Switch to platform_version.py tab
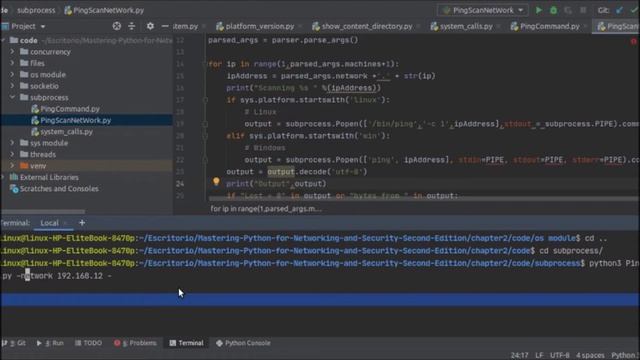The image size is (640, 360). coord(259,26)
